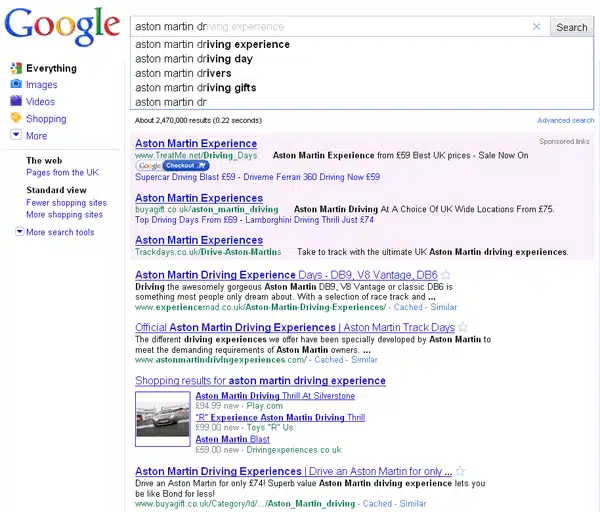Click the Google Checkout badge

tap(172, 166)
